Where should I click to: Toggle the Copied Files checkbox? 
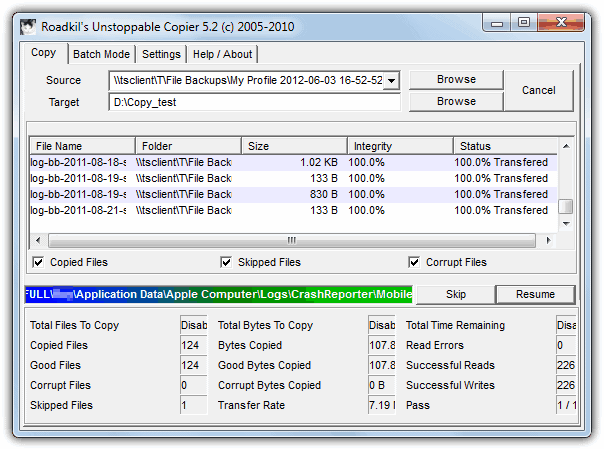pyautogui.click(x=39, y=263)
